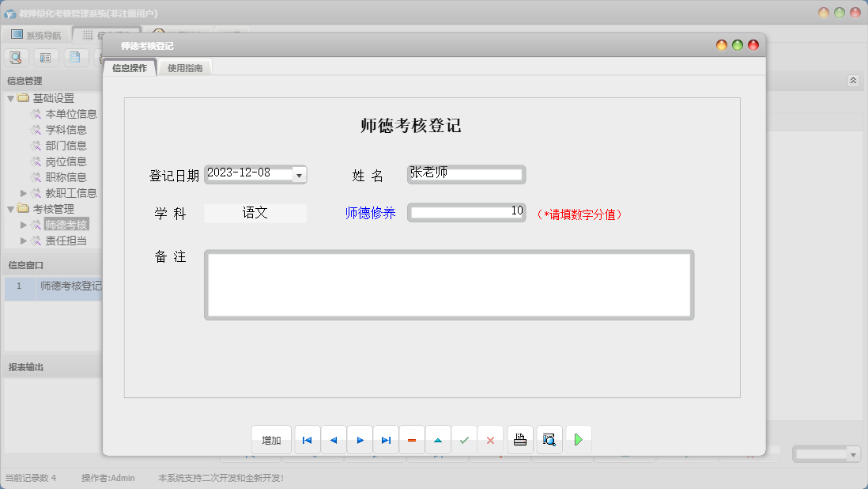Open the 登记日期 date dropdown

299,175
